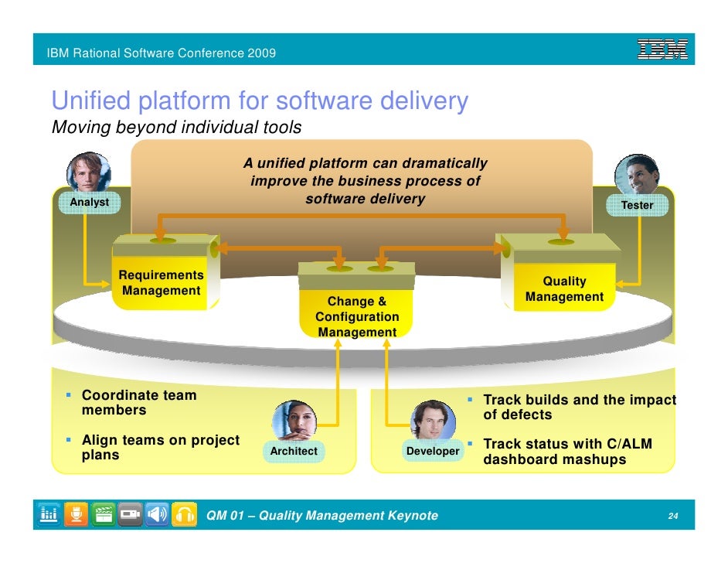Click the orange microphone icon
This screenshot has width=728, height=563.
pyautogui.click(x=77, y=515)
